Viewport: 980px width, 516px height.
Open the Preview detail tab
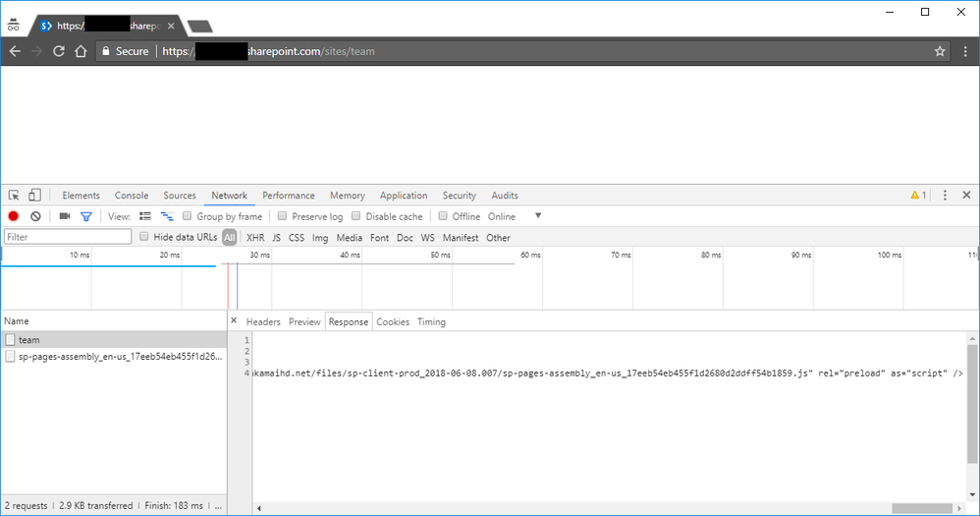[304, 321]
